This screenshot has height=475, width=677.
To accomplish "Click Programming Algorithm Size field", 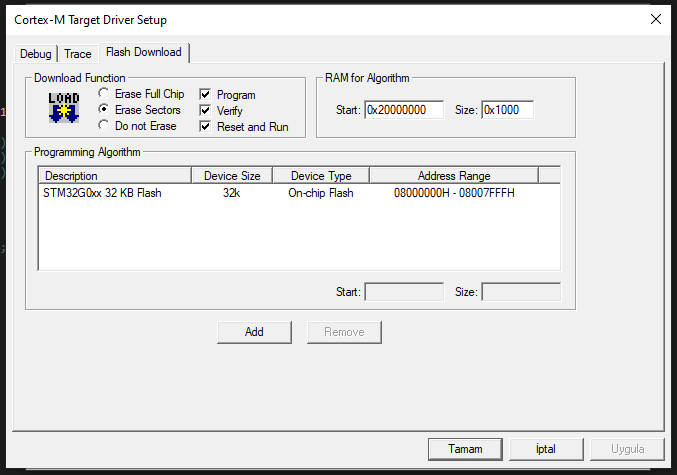I will [521, 292].
